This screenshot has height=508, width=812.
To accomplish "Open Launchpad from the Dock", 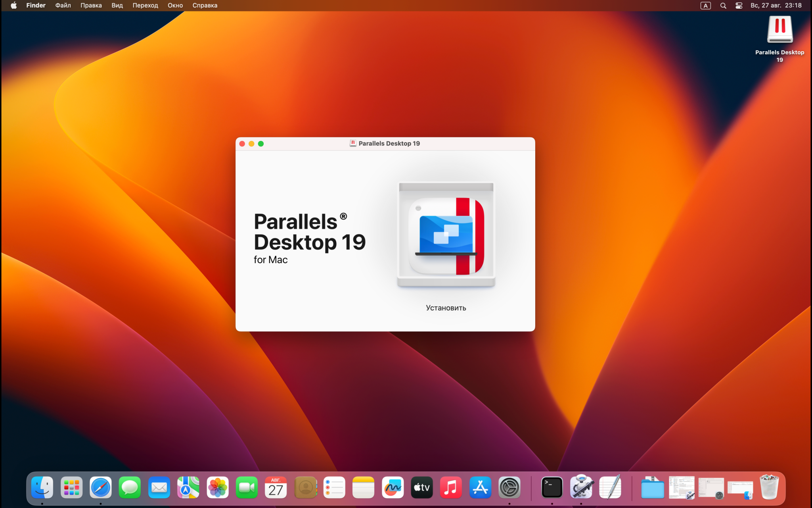I will [x=71, y=487].
